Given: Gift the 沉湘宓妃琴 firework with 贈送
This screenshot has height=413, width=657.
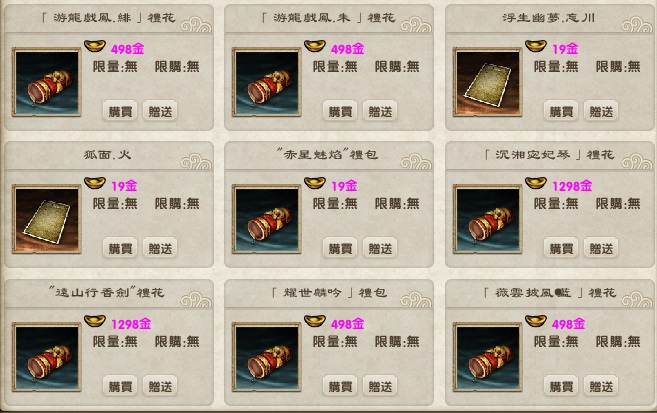Looking at the screenshot, I should (x=601, y=248).
